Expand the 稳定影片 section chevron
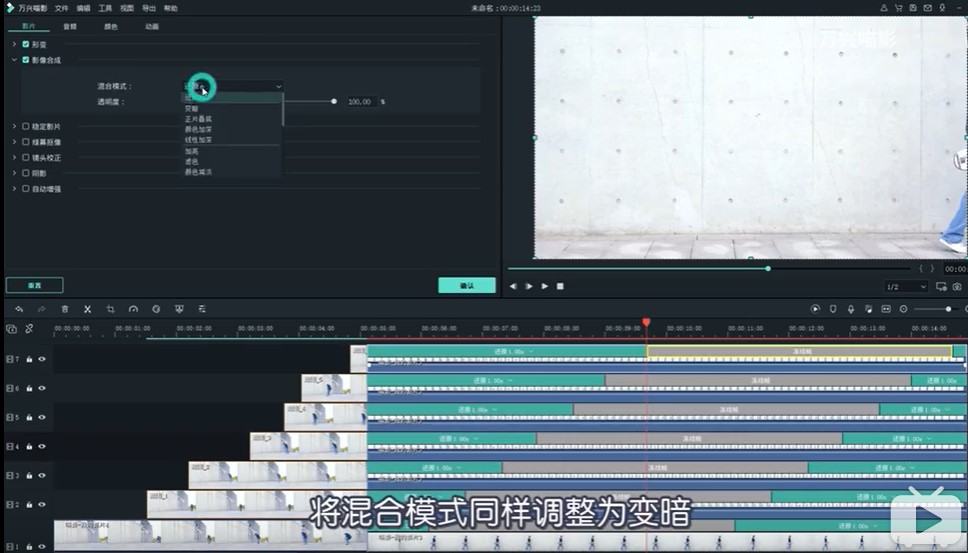The height and width of the screenshot is (553, 968). pyautogui.click(x=14, y=127)
